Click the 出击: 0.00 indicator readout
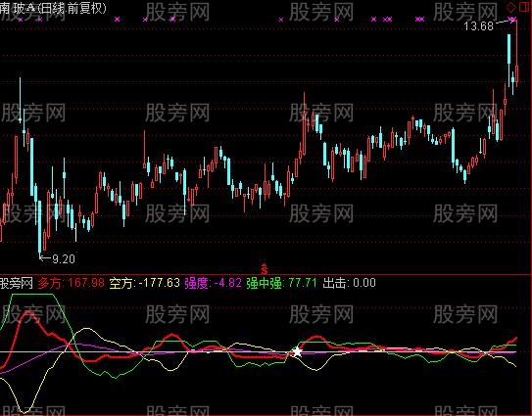The image size is (532, 416). (349, 283)
